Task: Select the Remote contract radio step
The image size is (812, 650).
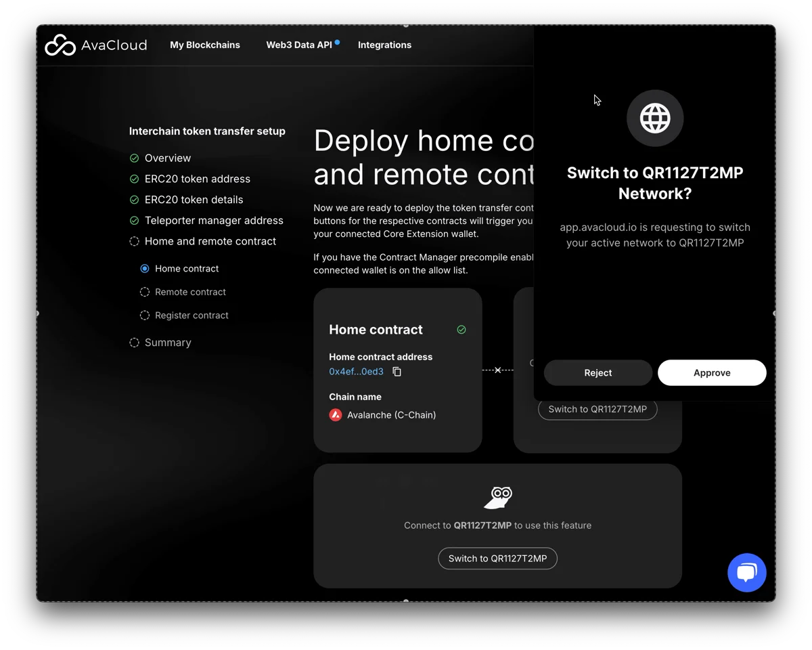Action: click(x=144, y=292)
